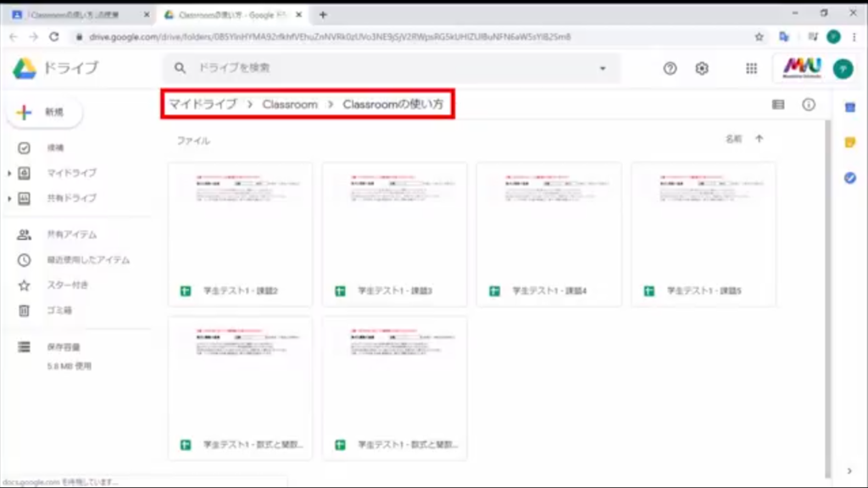Reverse the name sort direction arrow
The height and width of the screenshot is (488, 868).
coord(759,139)
